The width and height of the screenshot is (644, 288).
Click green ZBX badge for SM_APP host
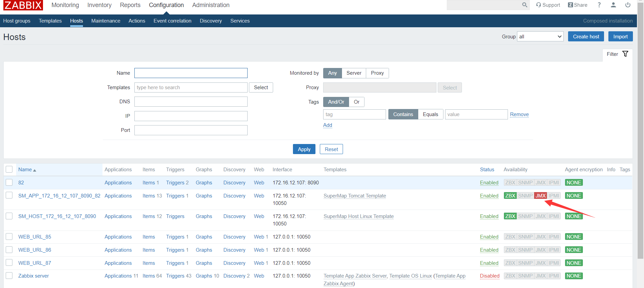[x=510, y=196]
